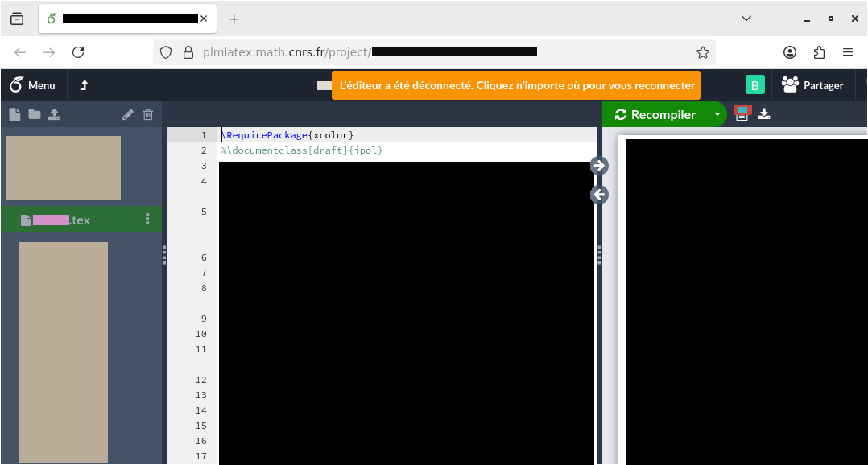This screenshot has height=465, width=868.
Task: Click the URL address bar
Action: coord(435,52)
